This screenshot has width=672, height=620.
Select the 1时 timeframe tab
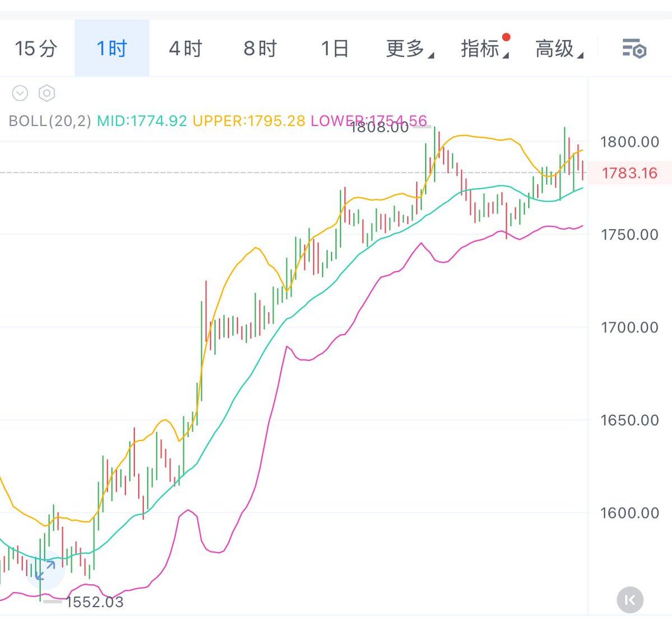[x=112, y=48]
